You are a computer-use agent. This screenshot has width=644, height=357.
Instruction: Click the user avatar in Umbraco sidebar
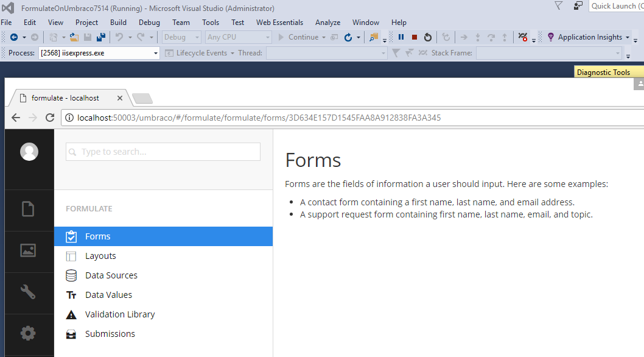29,152
